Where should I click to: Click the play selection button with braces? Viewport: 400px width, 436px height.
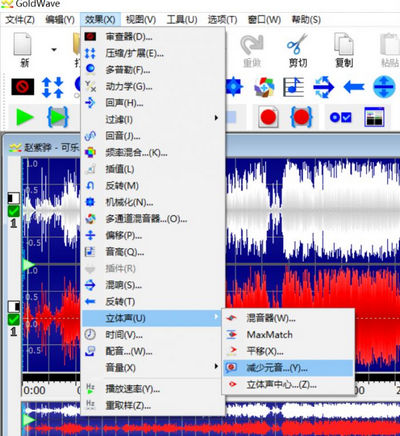(58, 117)
